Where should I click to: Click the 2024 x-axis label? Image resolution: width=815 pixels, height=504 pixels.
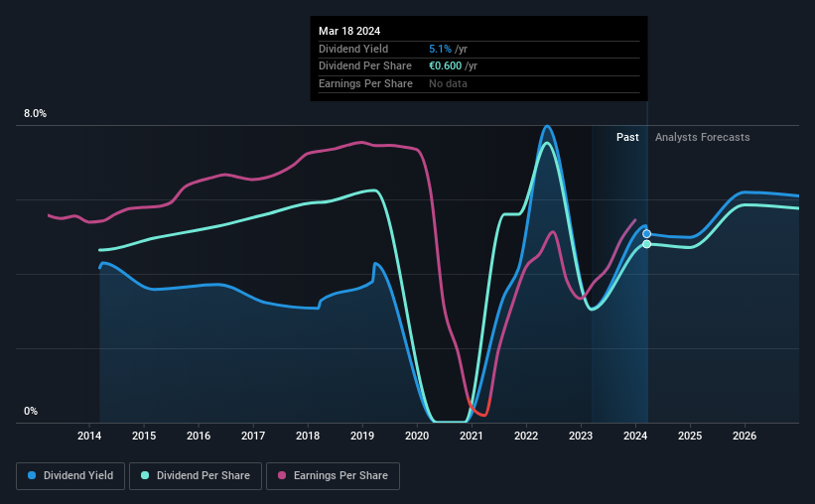point(635,436)
